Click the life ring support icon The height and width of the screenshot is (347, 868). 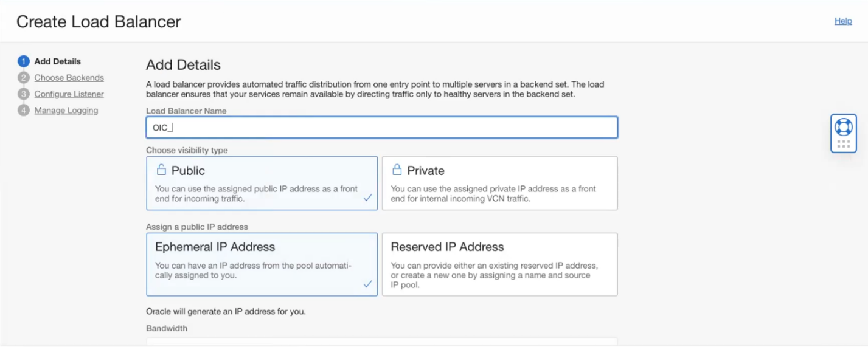tap(843, 126)
